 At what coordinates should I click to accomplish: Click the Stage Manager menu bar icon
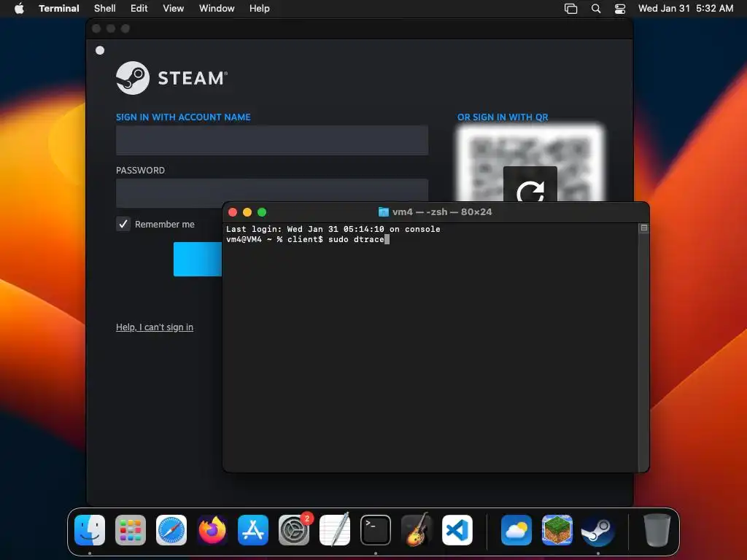click(570, 9)
